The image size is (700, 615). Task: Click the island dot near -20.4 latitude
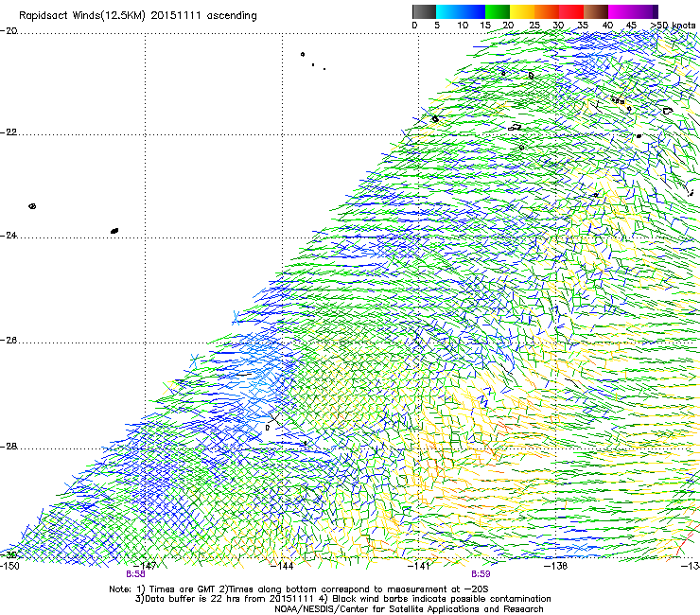coord(303,55)
